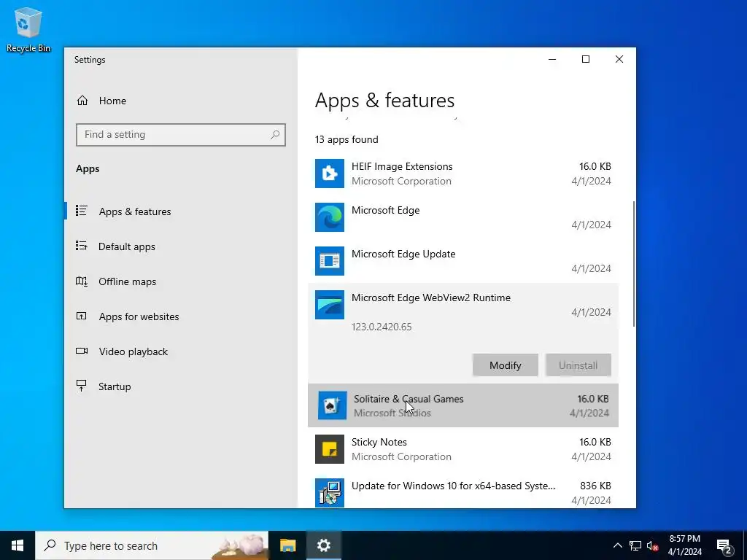747x560 pixels.
Task: Select the Sticky Notes entry name
Action: pos(379,442)
